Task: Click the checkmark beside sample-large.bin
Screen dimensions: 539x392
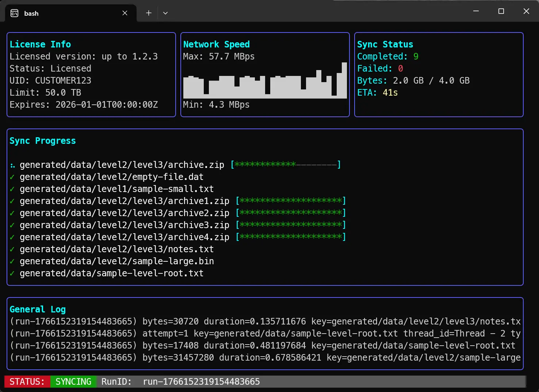Action: 12,261
